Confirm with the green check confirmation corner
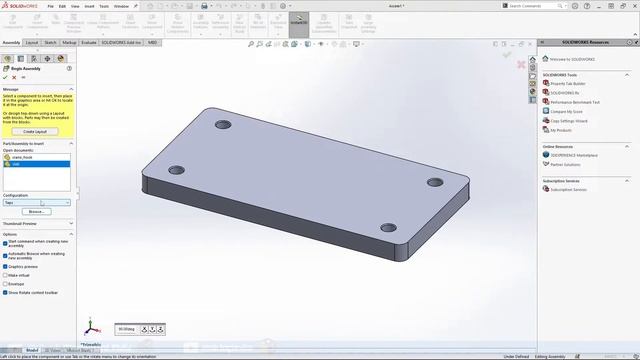This screenshot has height=360, width=640. 507,54
